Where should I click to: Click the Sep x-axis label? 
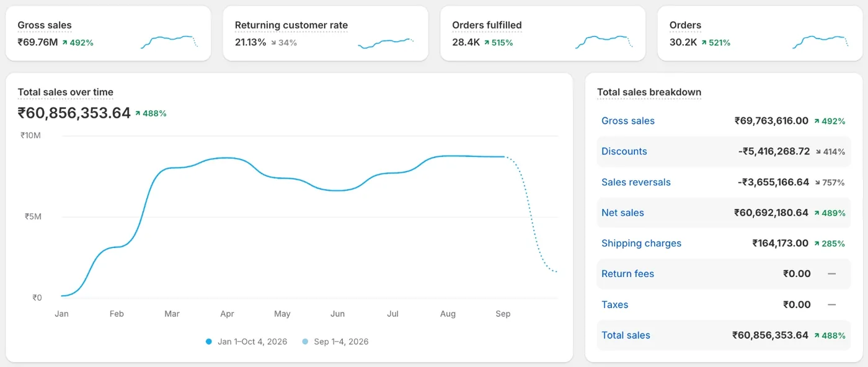[503, 314]
